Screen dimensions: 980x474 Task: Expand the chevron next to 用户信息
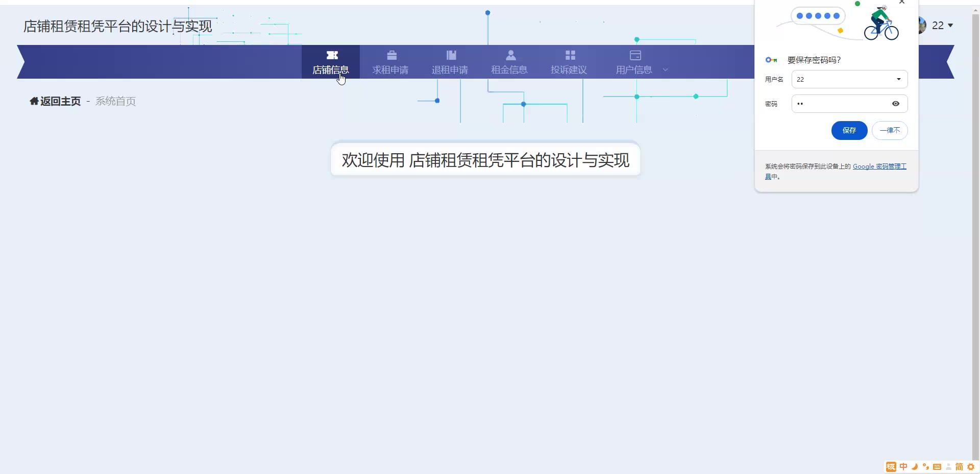(x=665, y=70)
